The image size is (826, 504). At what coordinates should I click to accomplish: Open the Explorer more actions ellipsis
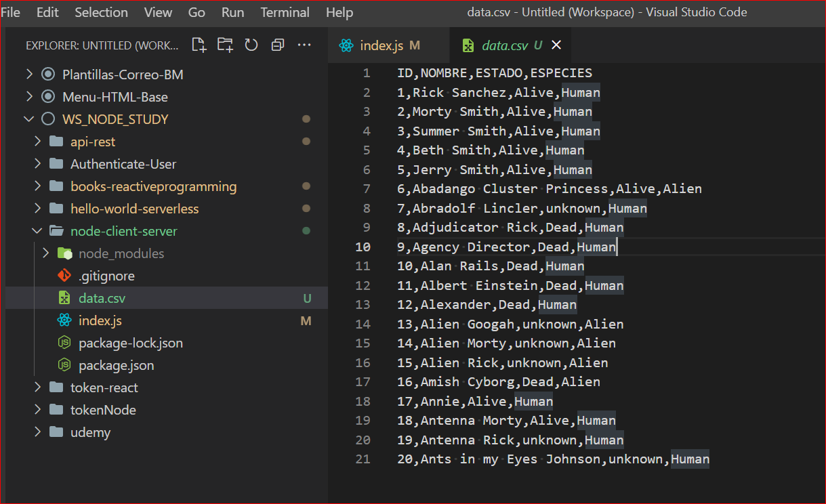tap(304, 45)
